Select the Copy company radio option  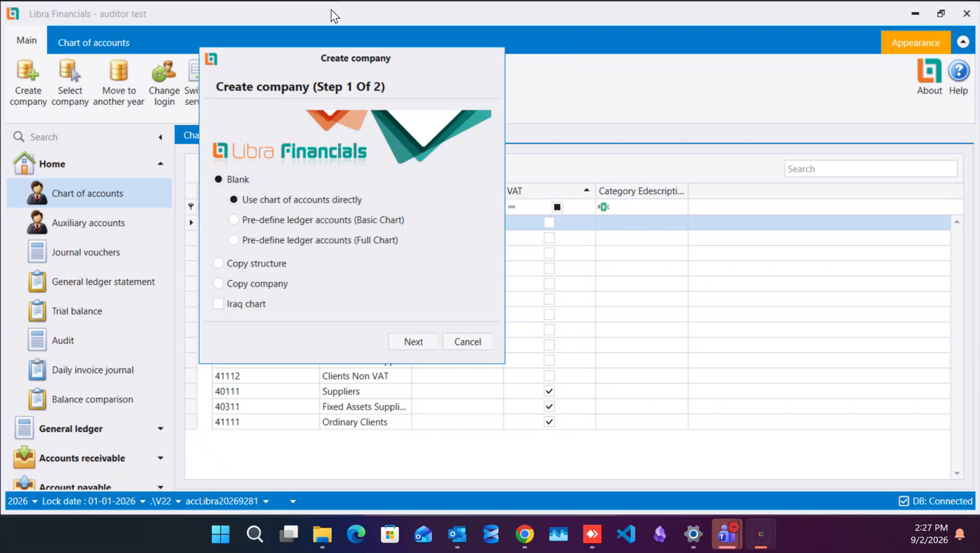(219, 284)
